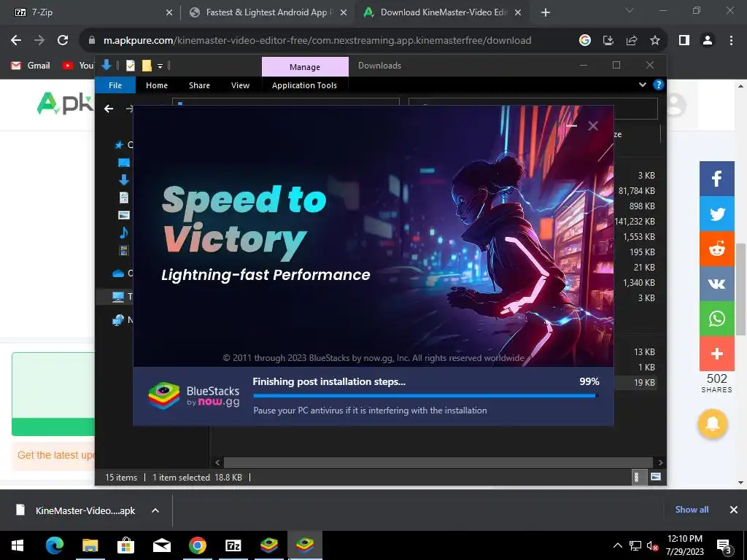Select the file row sized 81,784 KB
This screenshot has height=560, width=747.
click(635, 190)
